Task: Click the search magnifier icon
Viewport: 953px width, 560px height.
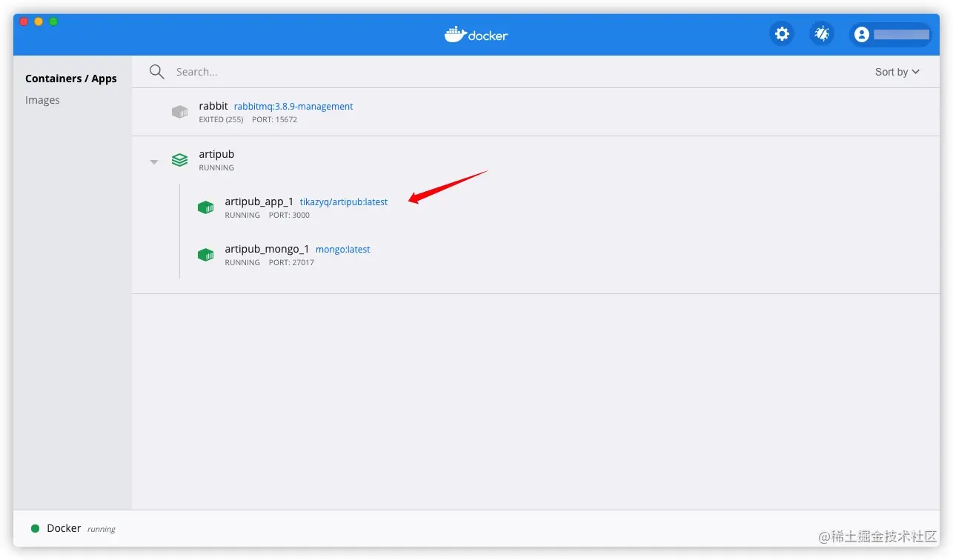Action: pyautogui.click(x=156, y=72)
